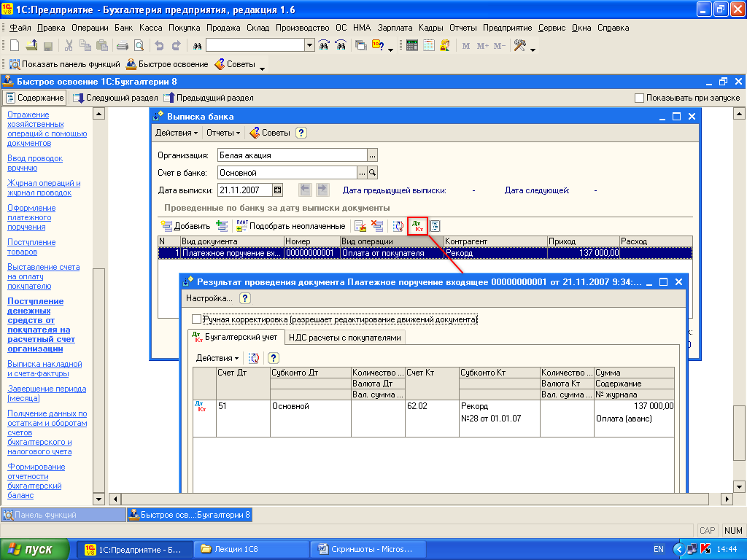Screen dimensions: 747x560
Task: Click the Windows пуск start button
Action: (34, 550)
